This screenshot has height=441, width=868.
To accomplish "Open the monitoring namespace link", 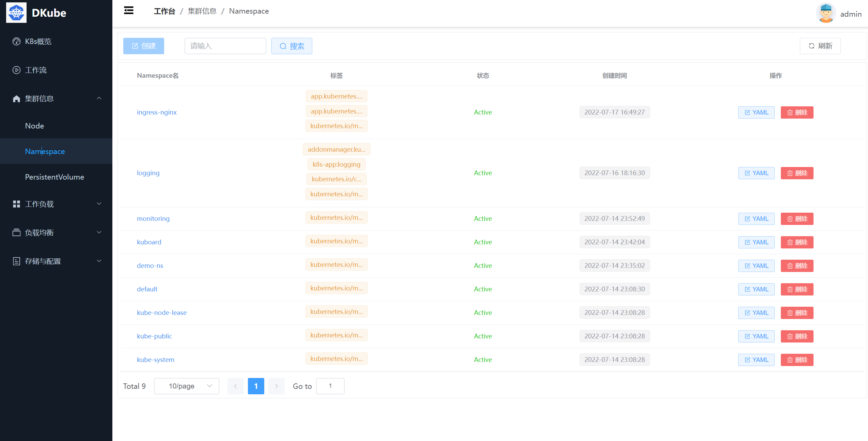I will coord(153,218).
